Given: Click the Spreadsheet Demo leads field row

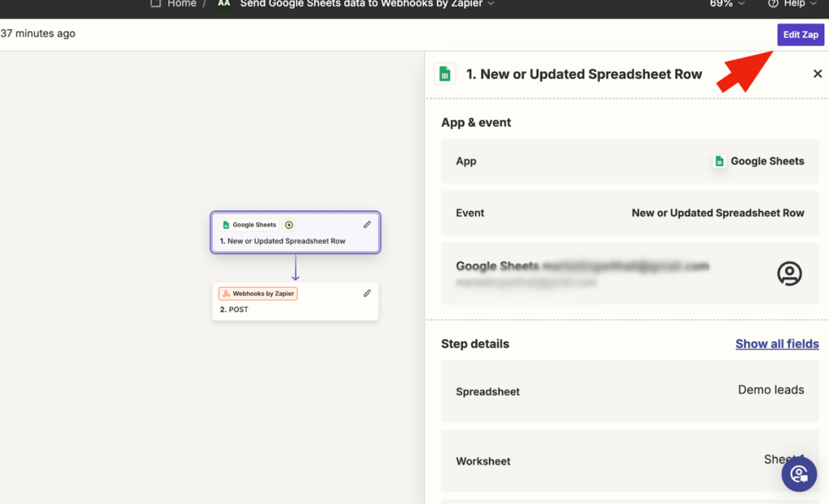Looking at the screenshot, I should pos(630,391).
